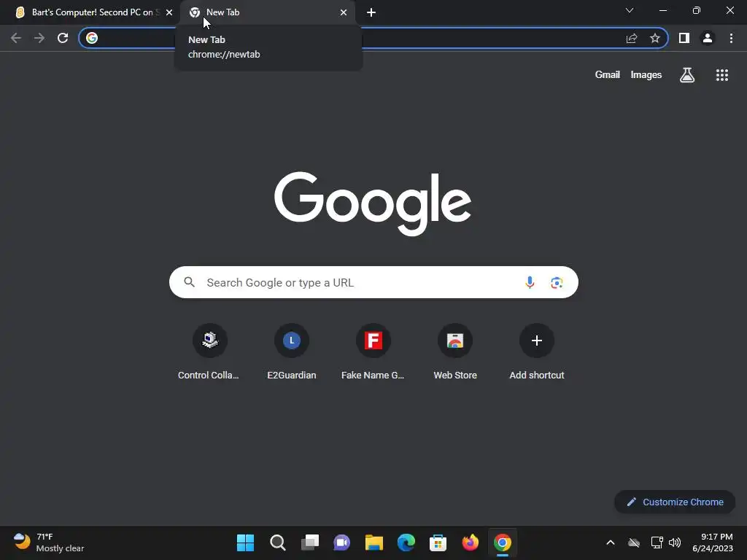
Task: Reload the current page
Action: pyautogui.click(x=63, y=38)
